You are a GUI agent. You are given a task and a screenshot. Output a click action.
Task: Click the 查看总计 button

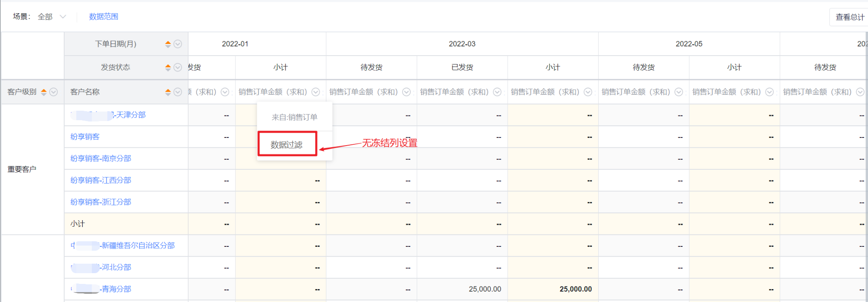(x=849, y=17)
